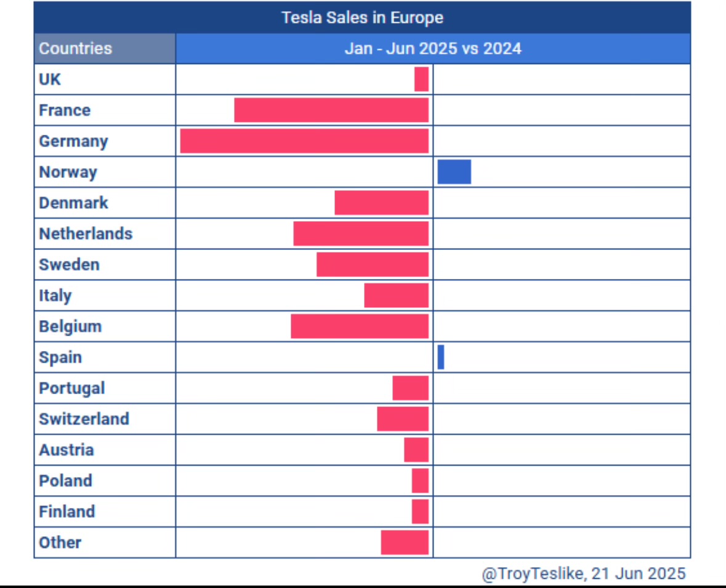Image resolution: width=726 pixels, height=588 pixels.
Task: Select the Austria row label
Action: [67, 449]
